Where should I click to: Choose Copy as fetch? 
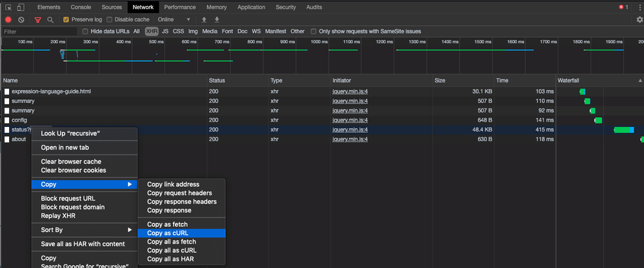181,225
